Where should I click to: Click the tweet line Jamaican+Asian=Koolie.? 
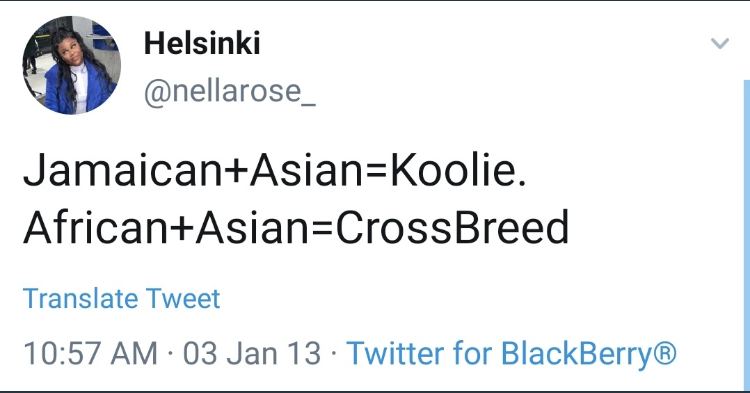point(275,171)
